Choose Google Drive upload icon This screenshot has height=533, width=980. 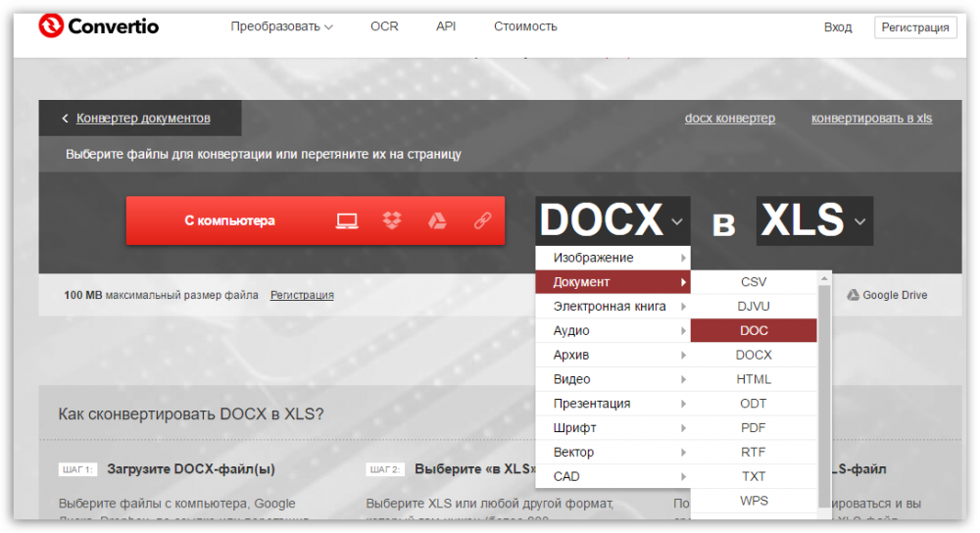pos(437,221)
